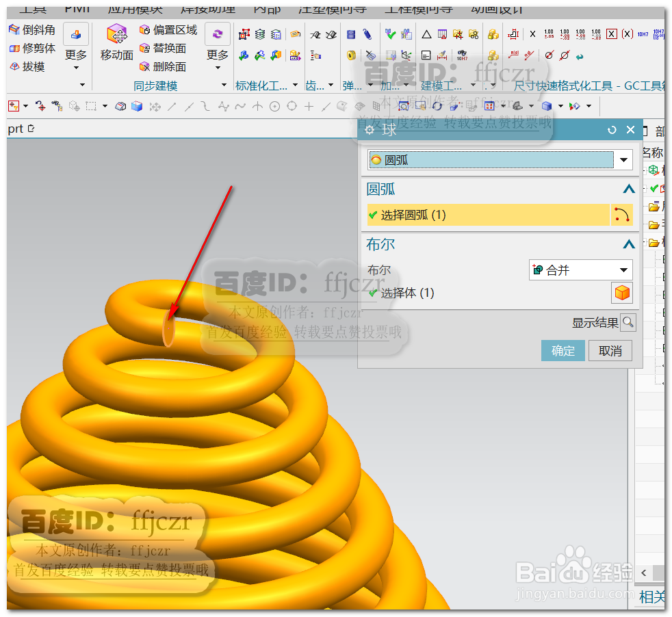The image size is (672, 617).
Task: Click the arc selection icon beside 选择圆弧
Action: (621, 215)
